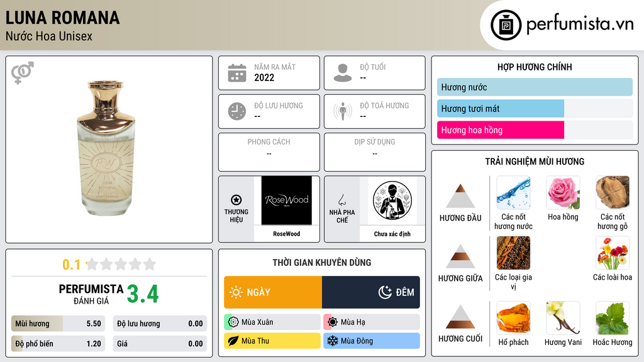Open the Hương Vani vanilla note image
The height and width of the screenshot is (362, 644).
point(563,318)
